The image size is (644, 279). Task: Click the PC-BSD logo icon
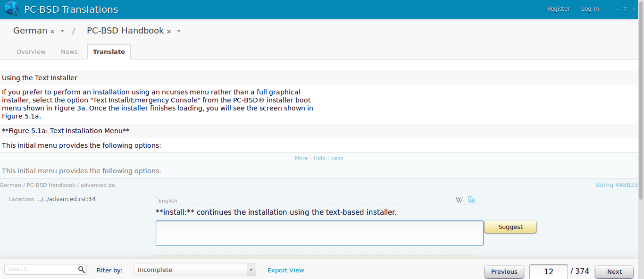point(11,9)
